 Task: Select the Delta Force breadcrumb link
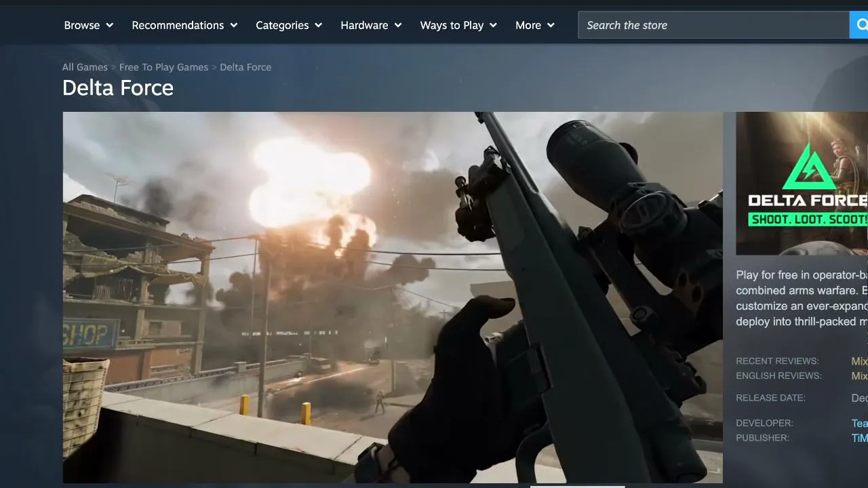[245, 67]
